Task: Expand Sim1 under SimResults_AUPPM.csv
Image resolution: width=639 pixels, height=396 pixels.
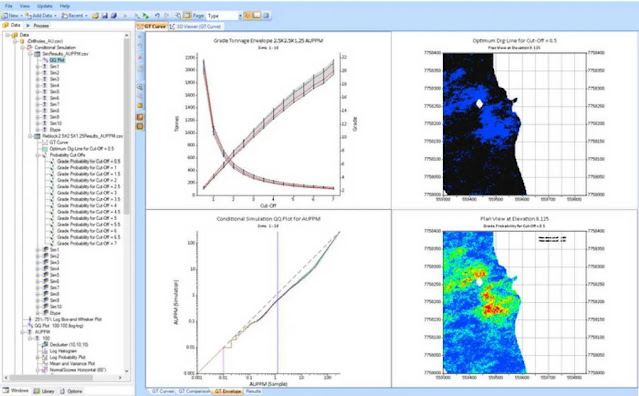Action: coord(37,66)
